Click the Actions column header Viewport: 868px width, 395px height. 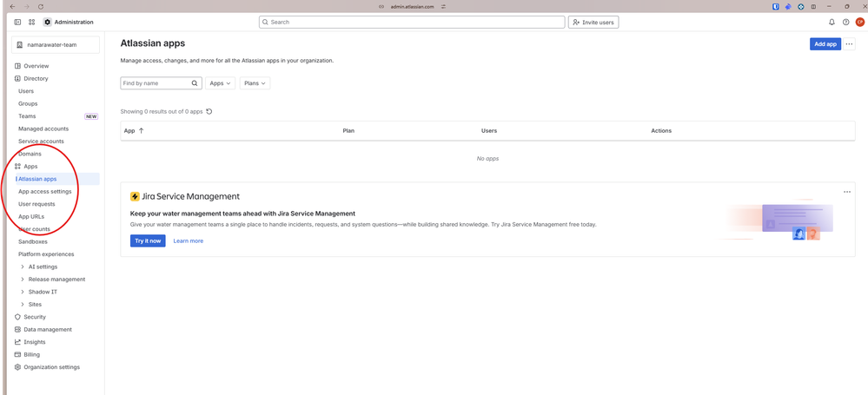(x=661, y=130)
